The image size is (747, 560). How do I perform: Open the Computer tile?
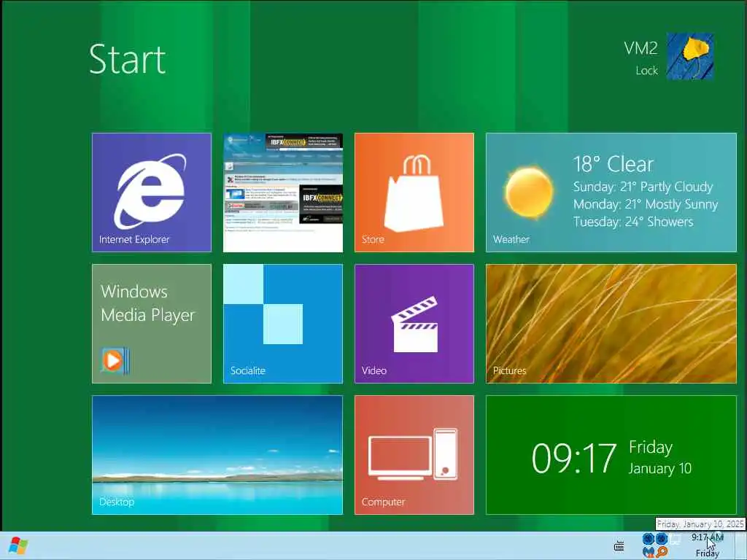tap(414, 455)
